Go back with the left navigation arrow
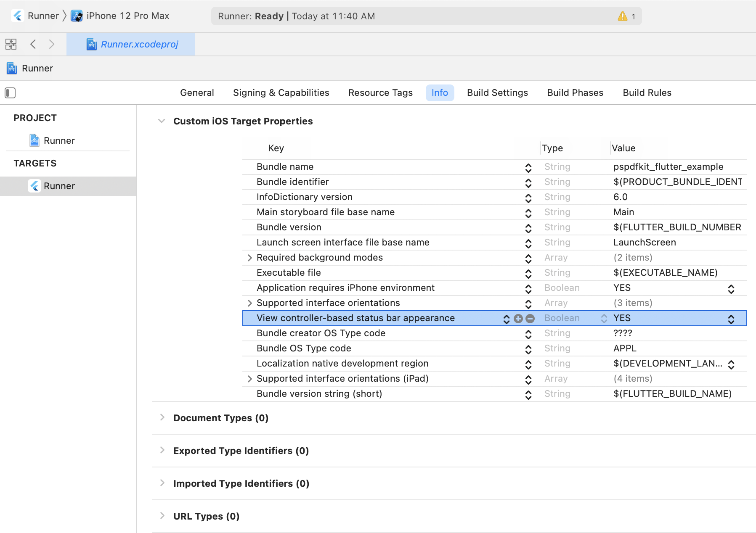 tap(33, 44)
